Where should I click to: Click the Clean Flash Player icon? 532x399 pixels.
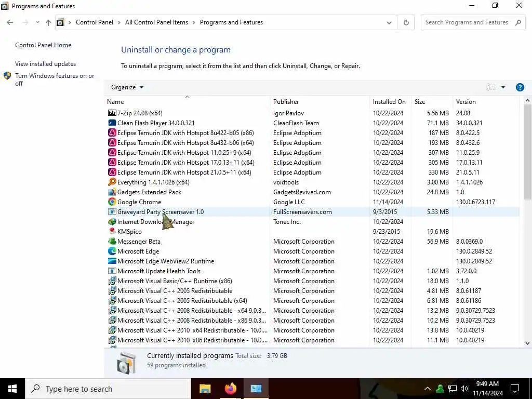[x=112, y=123]
